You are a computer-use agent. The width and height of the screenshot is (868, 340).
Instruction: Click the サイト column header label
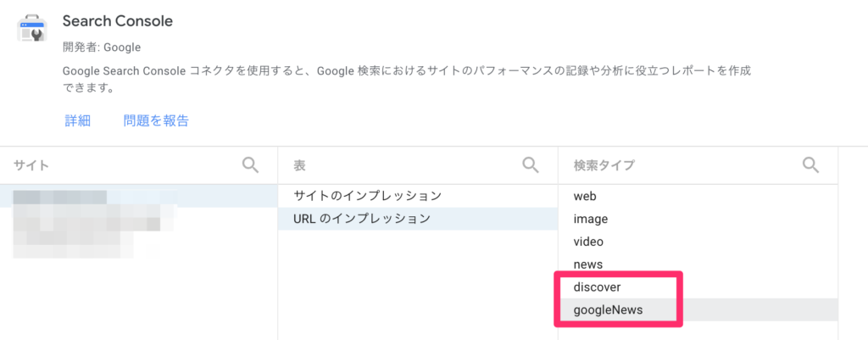point(31,165)
